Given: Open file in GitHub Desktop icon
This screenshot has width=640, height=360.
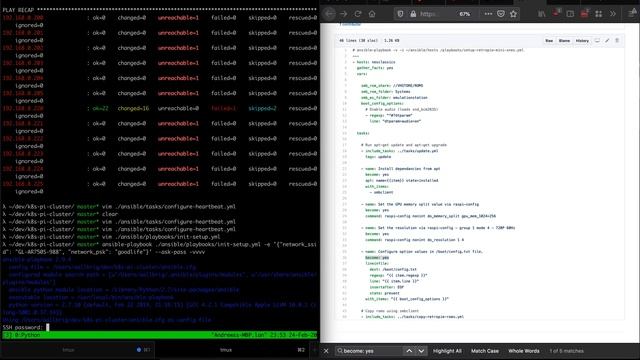Looking at the screenshot, I should 597,41.
